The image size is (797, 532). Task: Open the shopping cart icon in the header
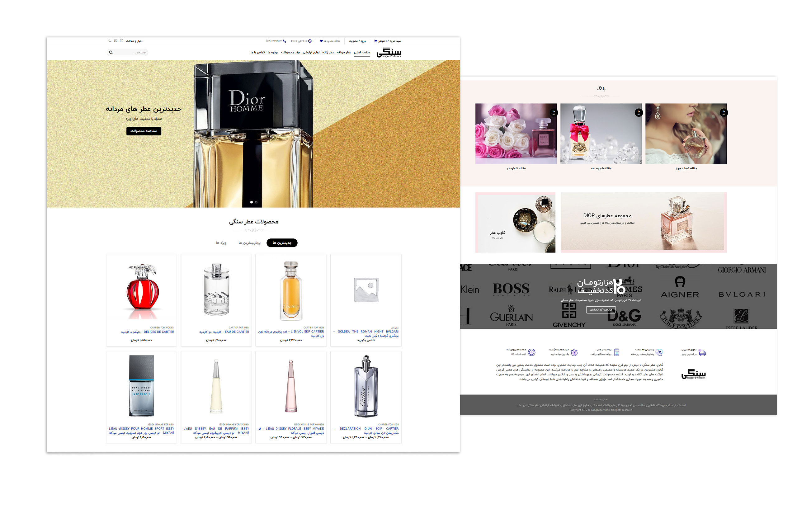[375, 41]
